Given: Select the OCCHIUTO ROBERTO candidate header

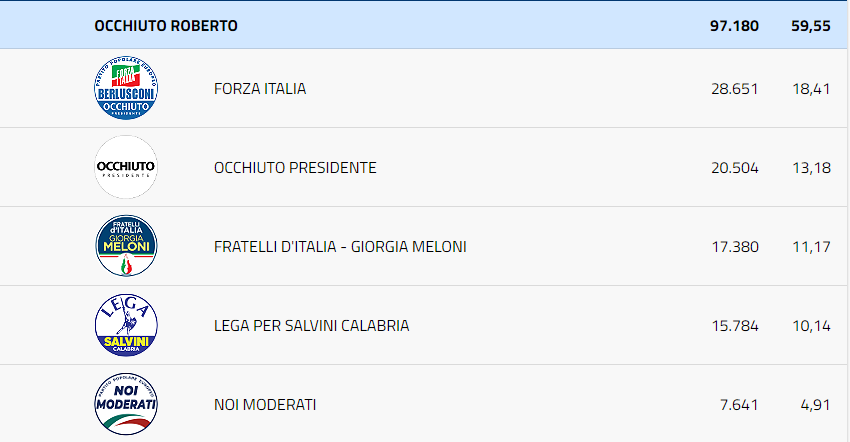Looking at the screenshot, I should click(x=166, y=25).
